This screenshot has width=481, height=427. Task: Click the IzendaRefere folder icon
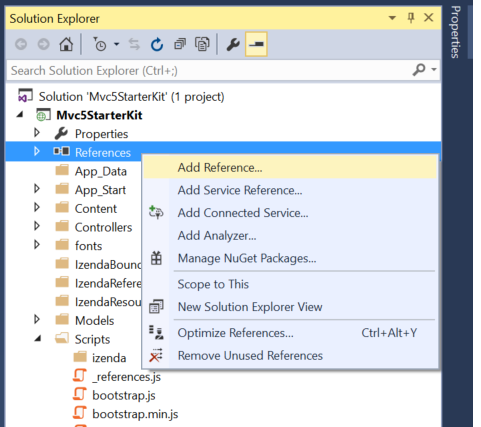click(x=62, y=282)
